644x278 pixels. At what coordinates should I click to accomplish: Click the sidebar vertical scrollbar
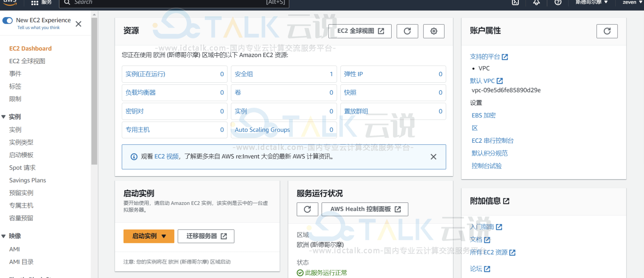click(94, 91)
